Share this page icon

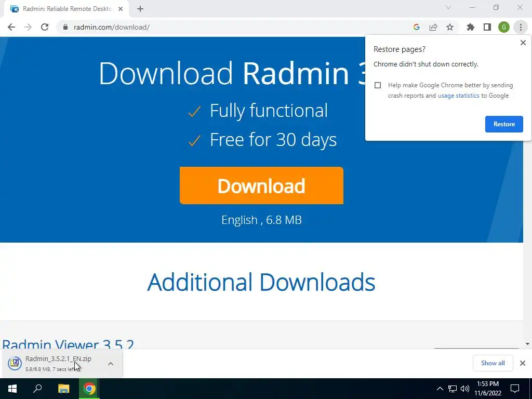coord(433,27)
